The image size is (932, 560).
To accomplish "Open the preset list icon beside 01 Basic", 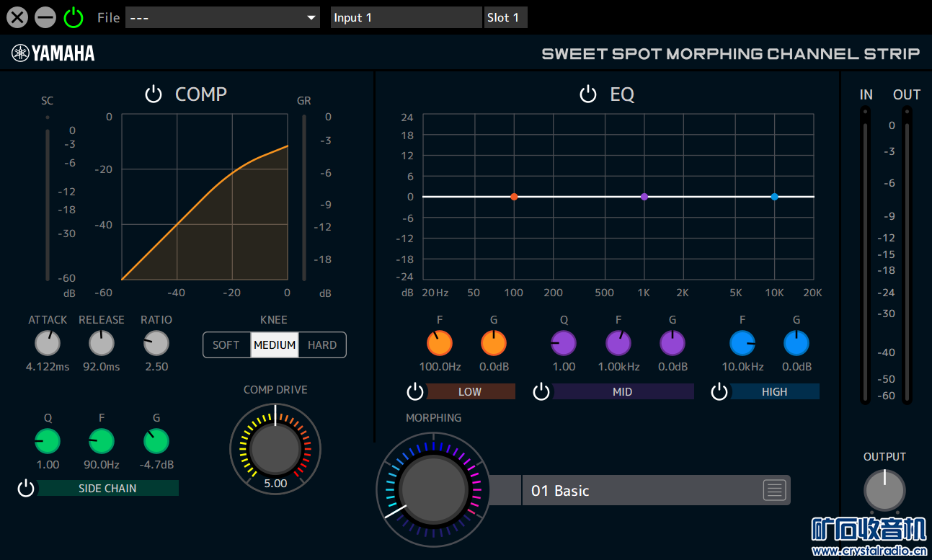I will 774,491.
